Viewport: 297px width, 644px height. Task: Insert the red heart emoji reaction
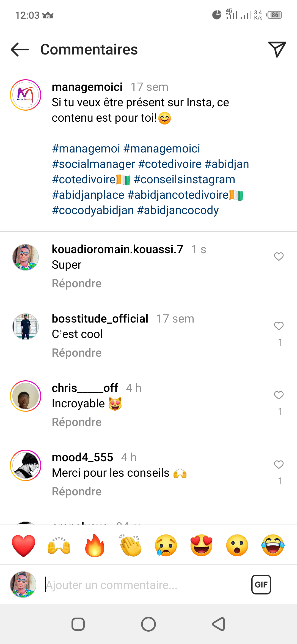point(24,545)
